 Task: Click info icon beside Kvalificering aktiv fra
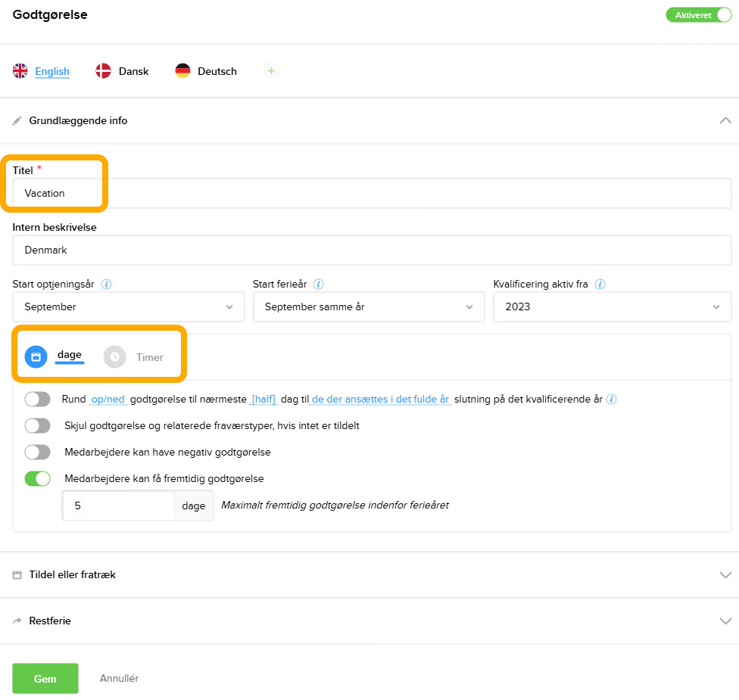[600, 285]
